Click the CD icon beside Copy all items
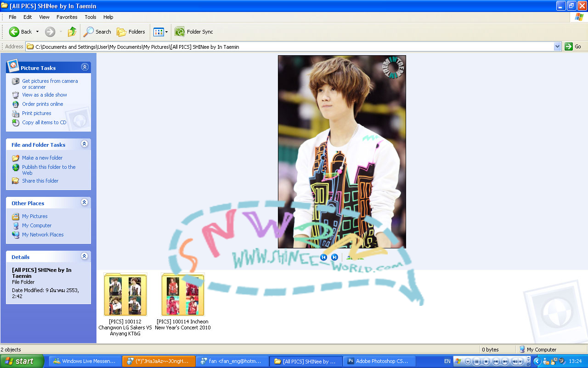Screen dimensions: 588x368 (16, 122)
